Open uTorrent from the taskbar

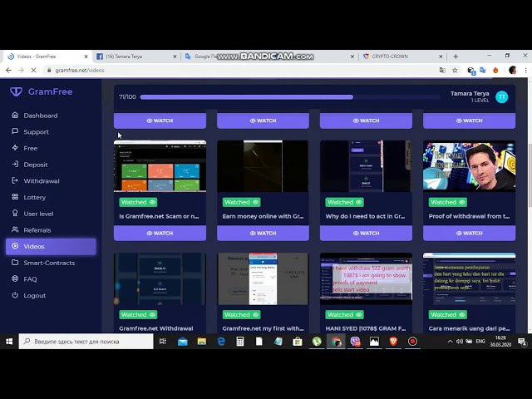click(x=317, y=342)
